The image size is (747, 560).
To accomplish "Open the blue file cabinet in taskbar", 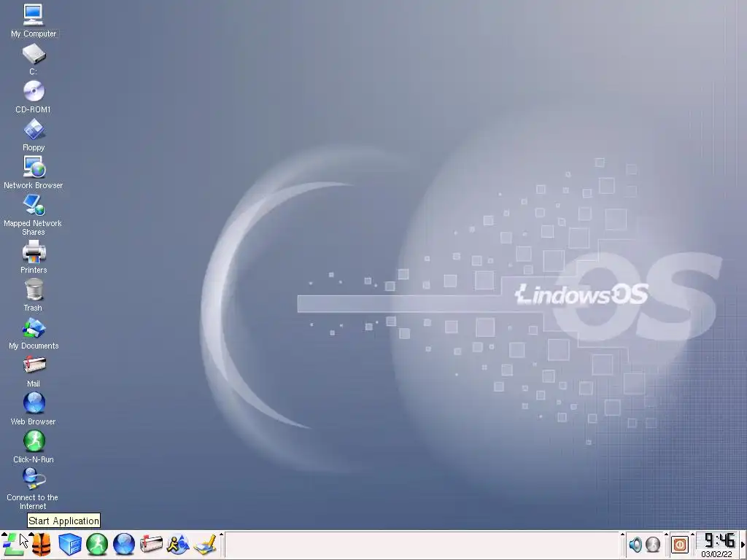I will [x=69, y=544].
